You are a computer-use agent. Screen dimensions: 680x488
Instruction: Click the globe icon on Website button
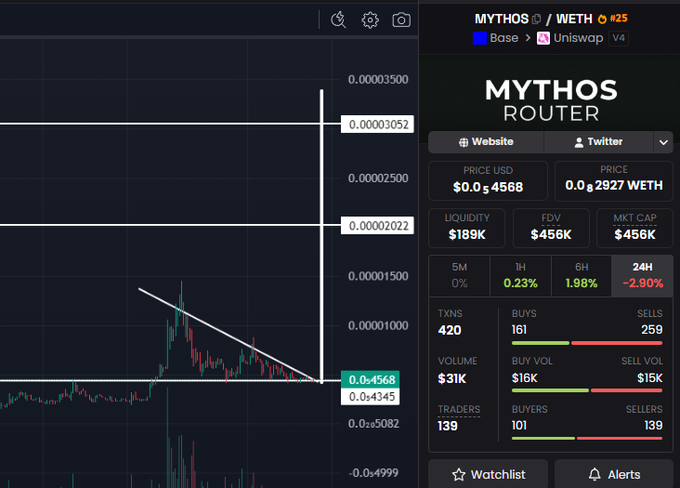[464, 142]
